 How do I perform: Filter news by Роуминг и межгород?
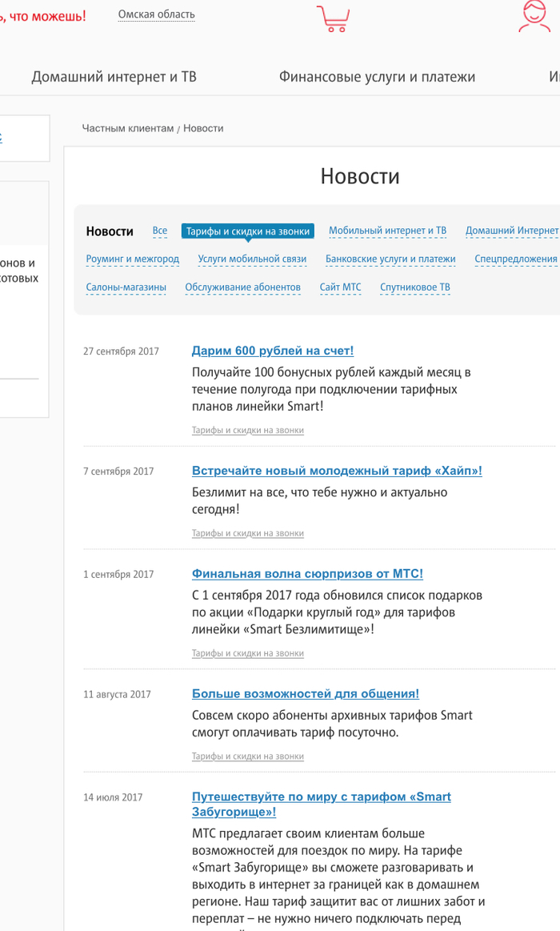pos(133,259)
